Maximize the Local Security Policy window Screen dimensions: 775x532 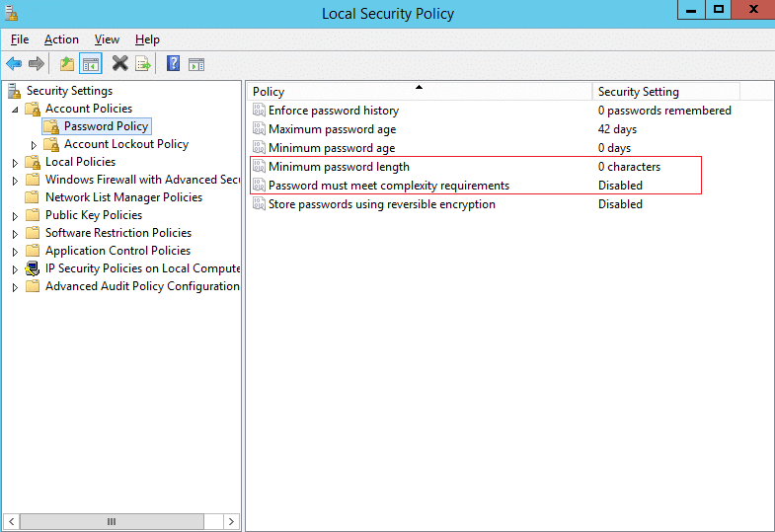click(x=718, y=10)
